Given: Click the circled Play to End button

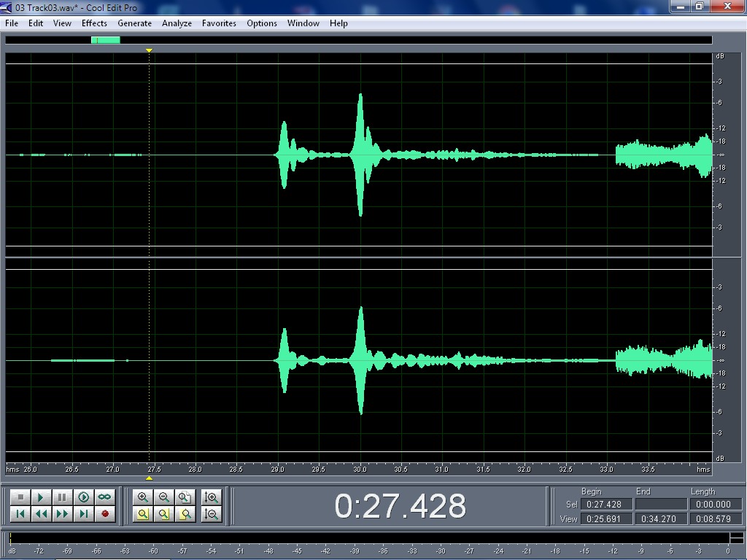Looking at the screenshot, I should coord(83,497).
